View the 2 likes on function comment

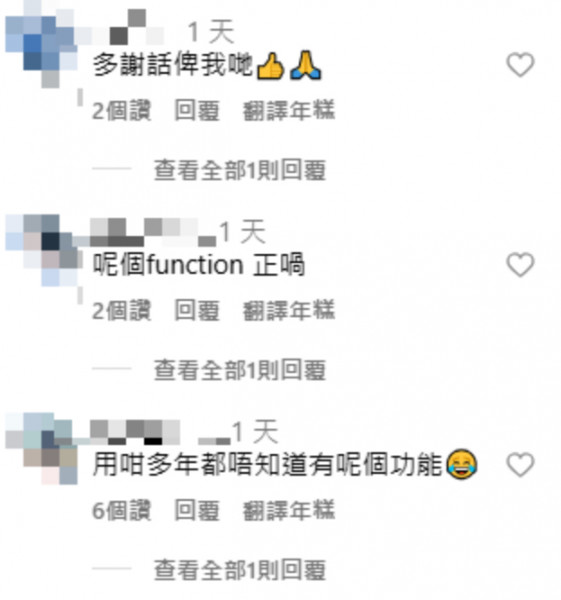(122, 311)
